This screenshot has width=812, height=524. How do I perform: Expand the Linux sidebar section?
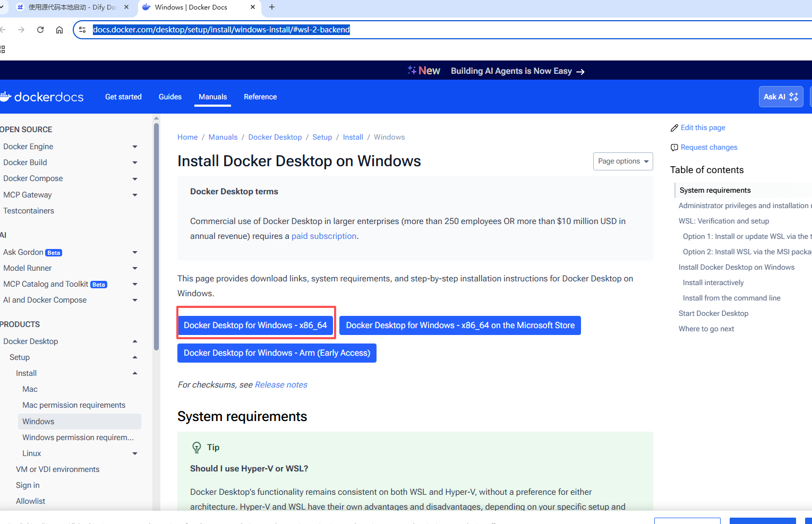135,453
